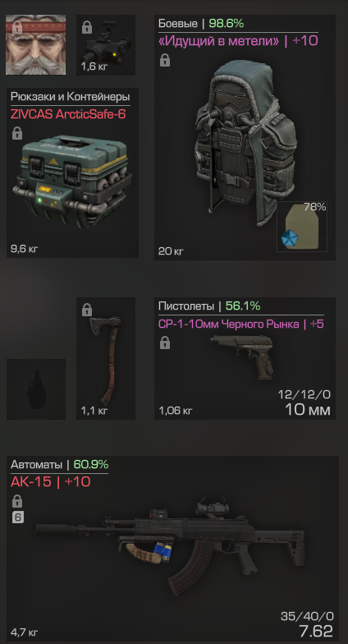The height and width of the screenshot is (644, 348).
Task: Click the number 6 badge on AK-15
Action: click(18, 517)
